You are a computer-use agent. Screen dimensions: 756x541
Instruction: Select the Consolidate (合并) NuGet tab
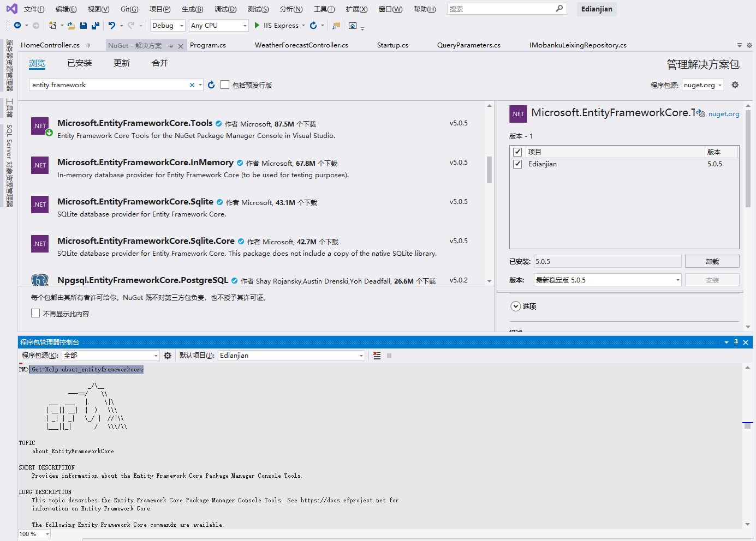point(160,63)
